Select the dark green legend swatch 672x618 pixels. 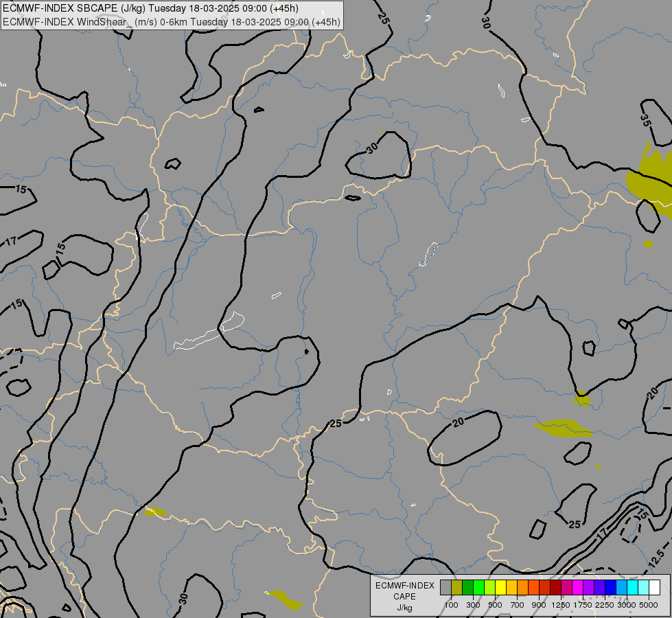[467, 587]
